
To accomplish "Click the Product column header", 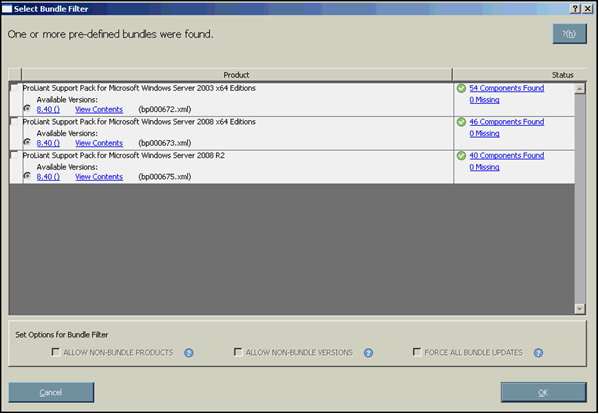I will (237, 75).
